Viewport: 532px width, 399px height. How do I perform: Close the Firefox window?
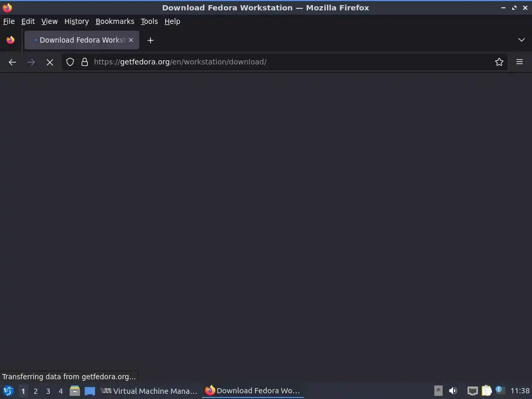point(525,7)
